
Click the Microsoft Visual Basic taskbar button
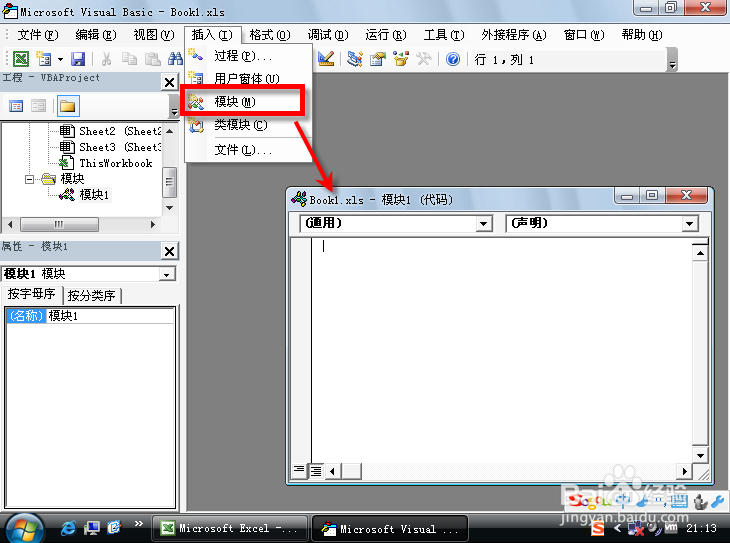[390, 529]
